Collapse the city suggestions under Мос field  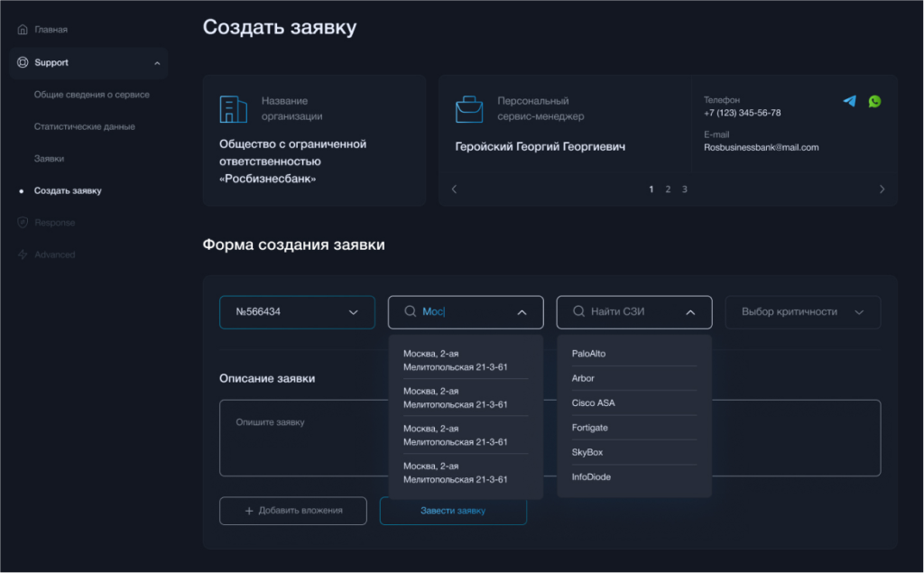(522, 311)
